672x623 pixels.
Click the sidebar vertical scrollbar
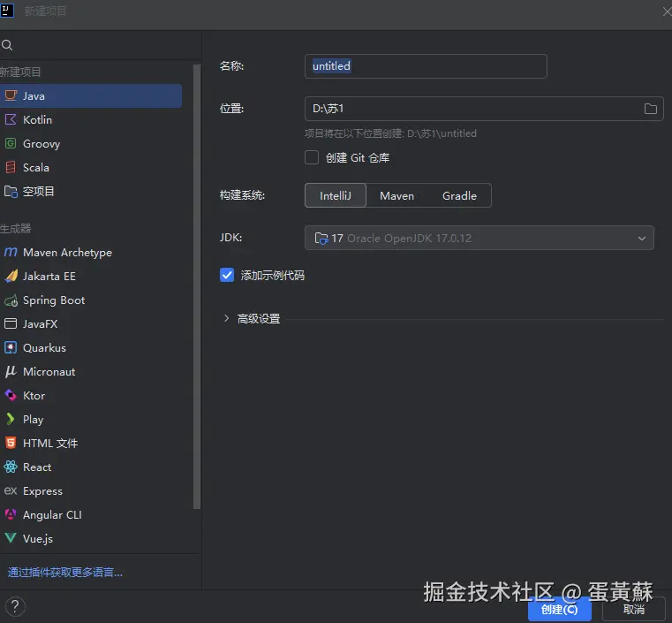[x=197, y=286]
